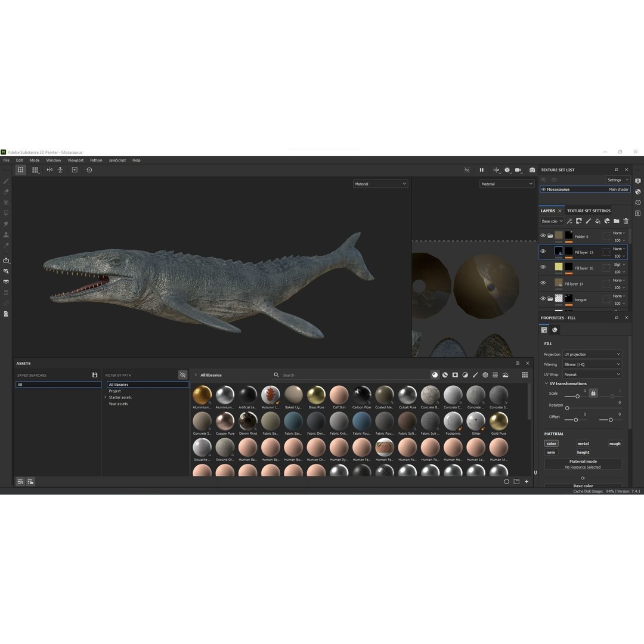Image resolution: width=644 pixels, height=644 pixels.
Task: Select the Clone stamp tool
Action: pos(6,234)
